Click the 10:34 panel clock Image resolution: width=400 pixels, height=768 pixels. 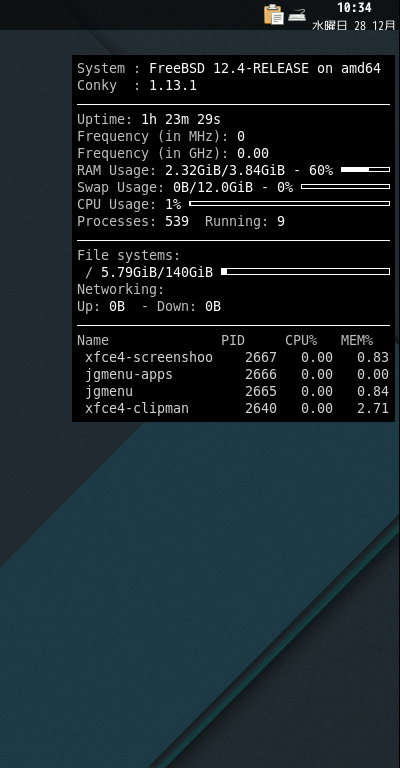click(x=354, y=7)
